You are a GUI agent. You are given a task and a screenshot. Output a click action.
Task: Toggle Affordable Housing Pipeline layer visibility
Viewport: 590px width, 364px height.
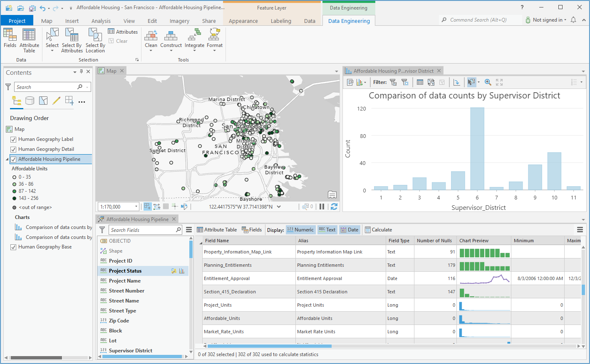(13, 159)
